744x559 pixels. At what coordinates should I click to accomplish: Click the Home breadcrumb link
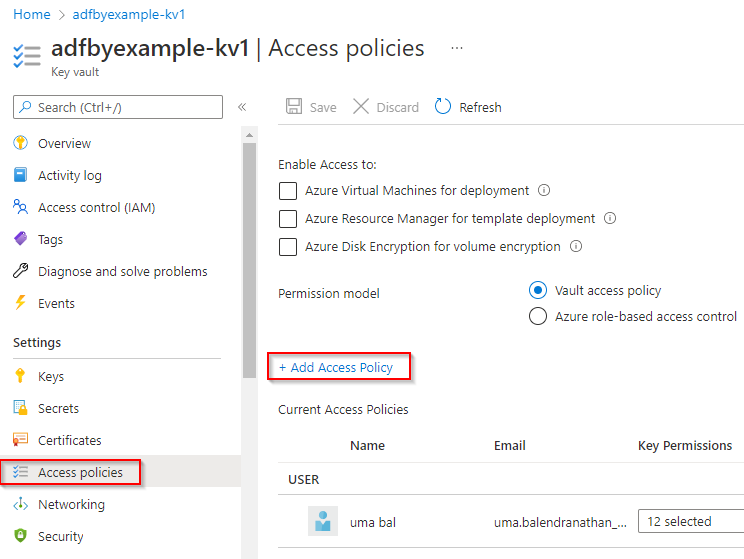[32, 14]
